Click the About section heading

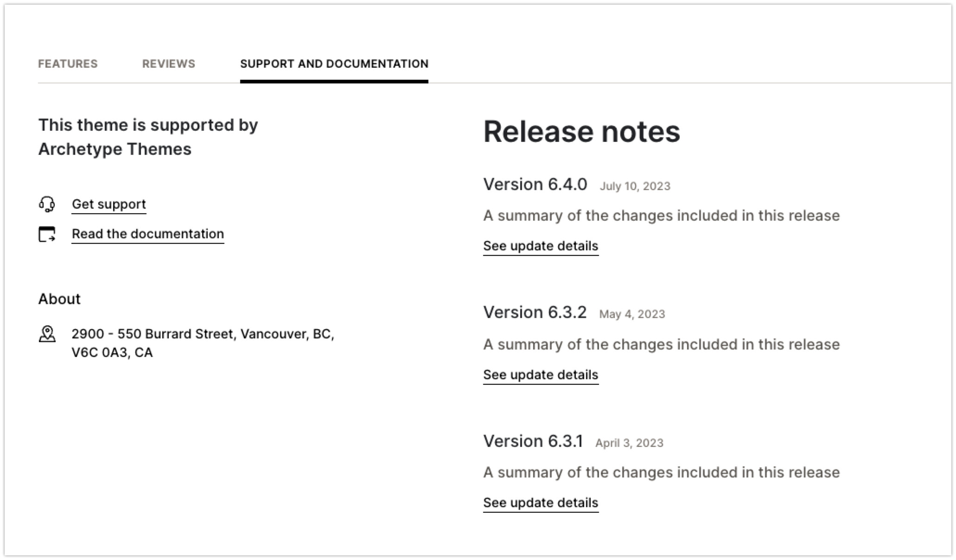click(x=59, y=299)
